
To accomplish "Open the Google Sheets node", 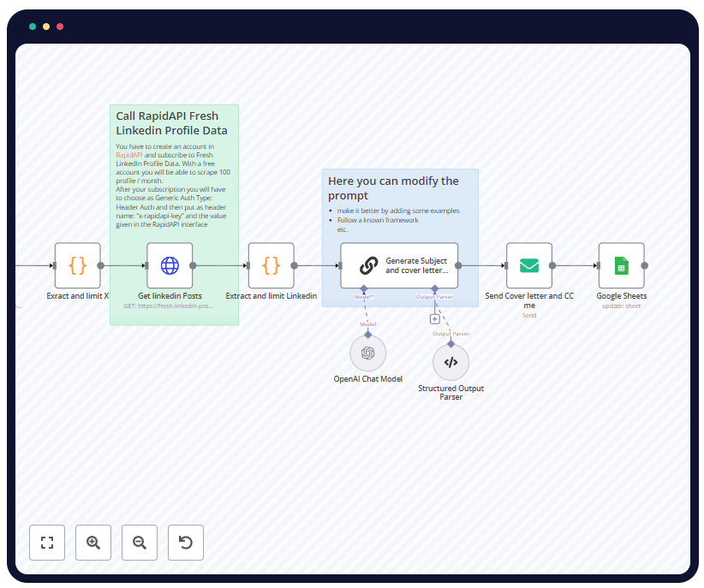I will click(x=622, y=265).
